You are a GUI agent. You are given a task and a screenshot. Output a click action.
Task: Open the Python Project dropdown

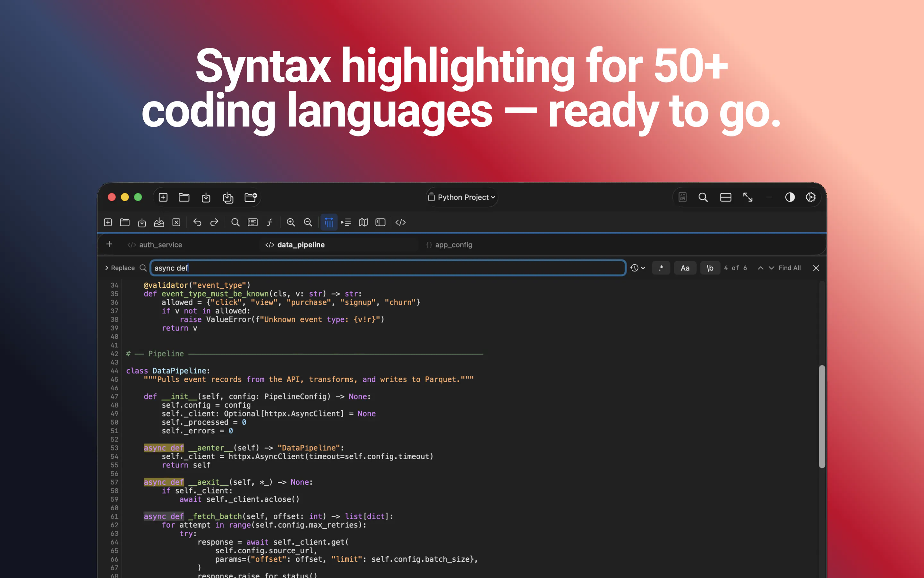tap(462, 197)
